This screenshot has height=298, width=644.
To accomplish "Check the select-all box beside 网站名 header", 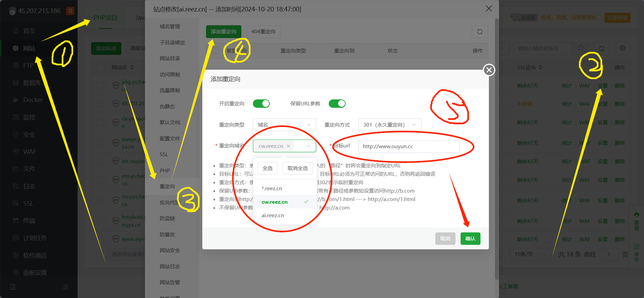I will [101, 67].
